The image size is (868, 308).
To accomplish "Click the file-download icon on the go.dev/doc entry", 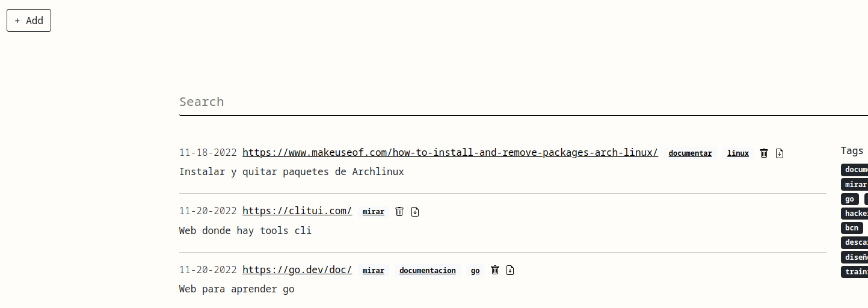I will click(510, 270).
